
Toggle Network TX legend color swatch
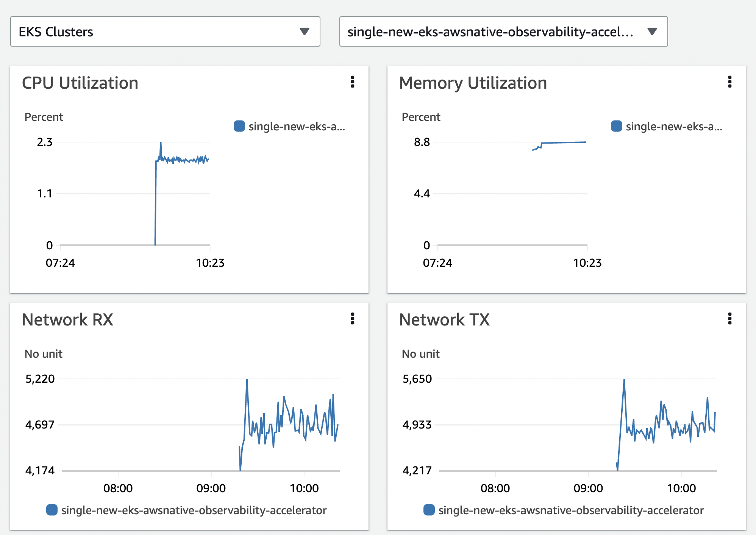tap(429, 510)
